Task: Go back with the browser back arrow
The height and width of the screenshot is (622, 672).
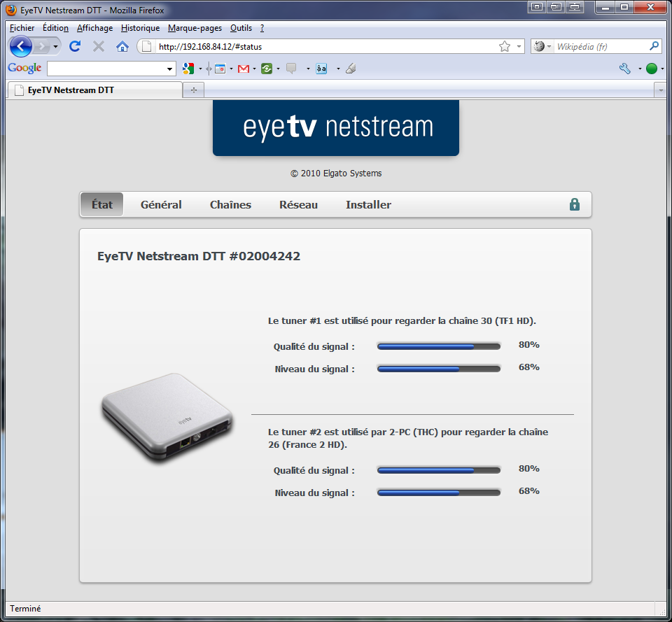Action: pyautogui.click(x=20, y=46)
